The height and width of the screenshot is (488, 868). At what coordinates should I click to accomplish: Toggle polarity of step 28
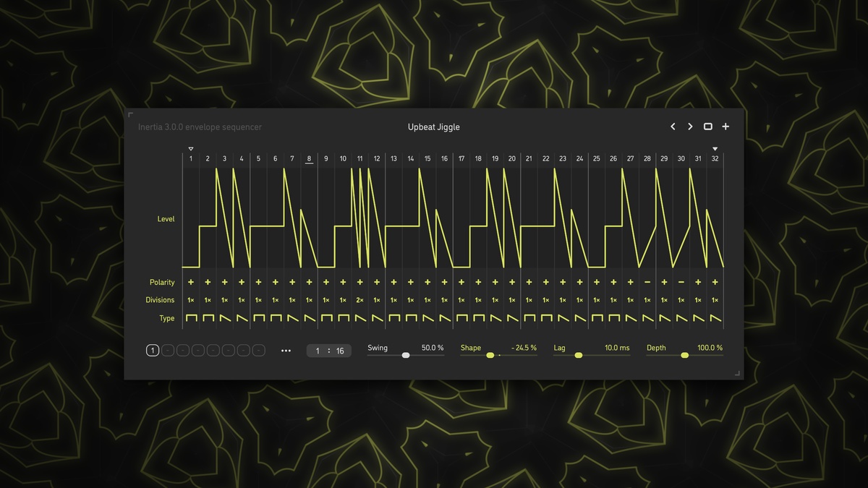click(647, 282)
